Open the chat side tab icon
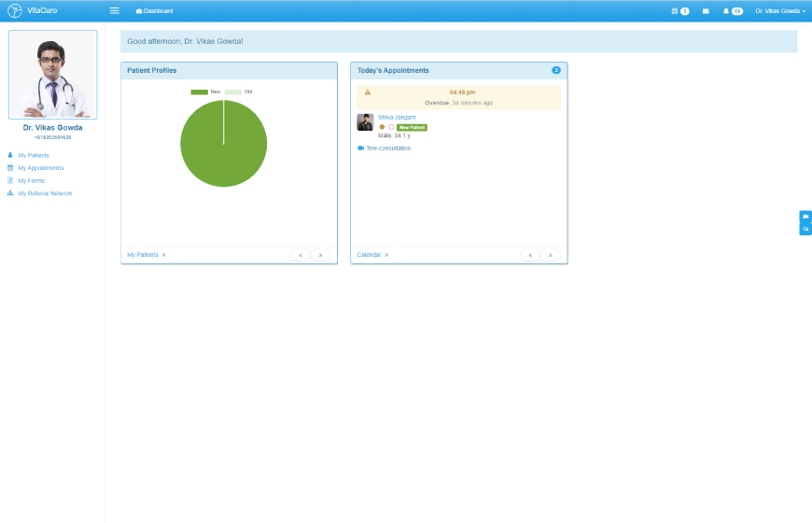The width and height of the screenshot is (812, 523). click(x=805, y=229)
